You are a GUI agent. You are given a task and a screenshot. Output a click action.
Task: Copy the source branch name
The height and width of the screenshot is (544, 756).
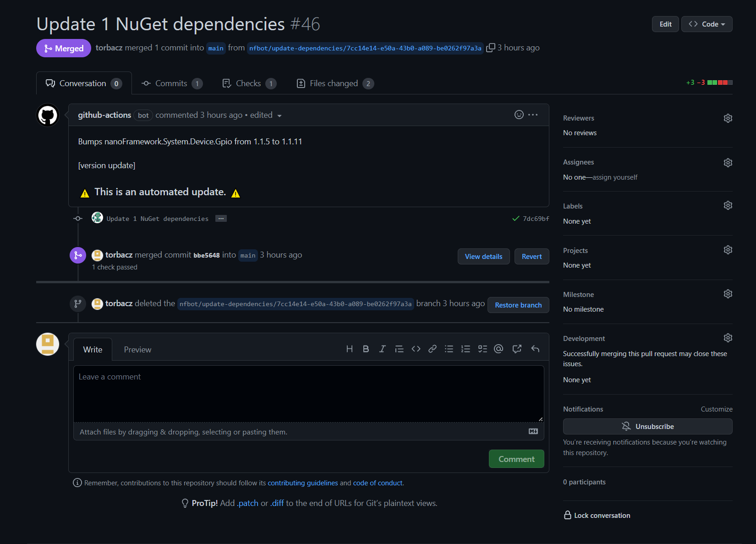[491, 47]
